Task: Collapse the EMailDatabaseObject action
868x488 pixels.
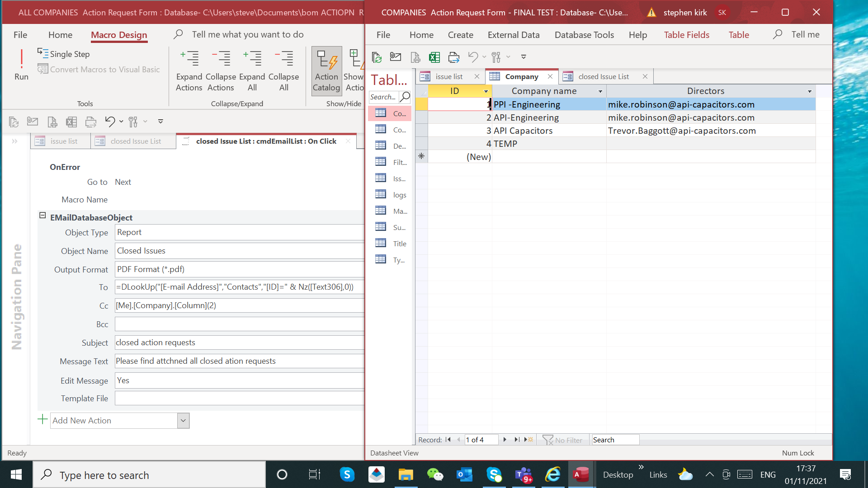Action: [x=43, y=216]
